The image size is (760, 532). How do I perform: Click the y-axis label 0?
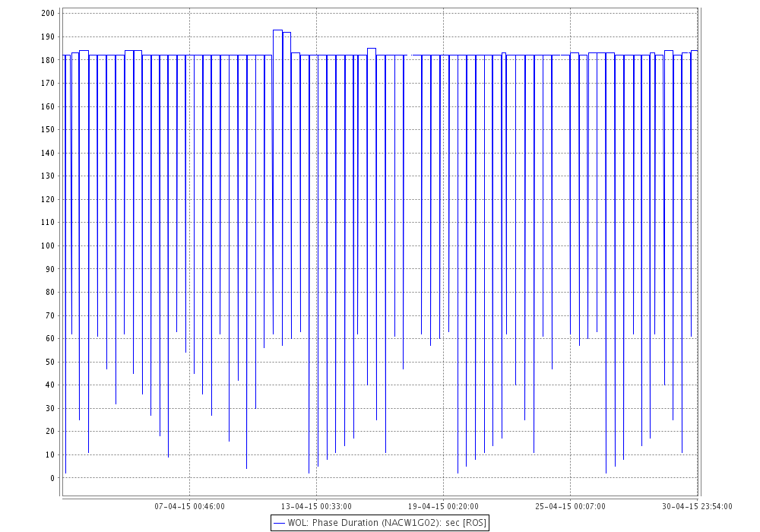(x=52, y=478)
